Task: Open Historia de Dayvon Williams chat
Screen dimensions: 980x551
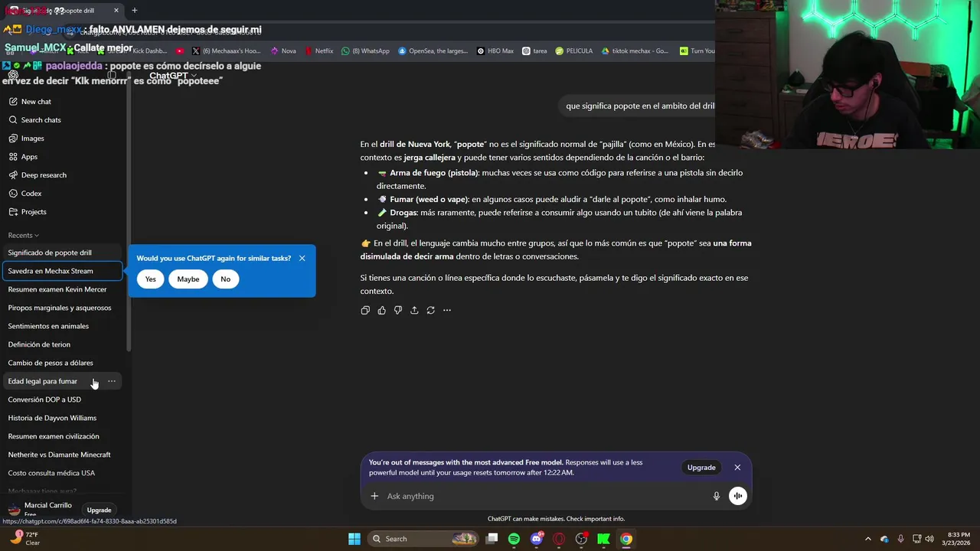Action: click(x=62, y=418)
